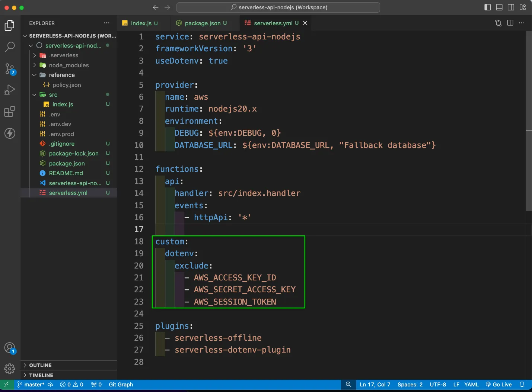Click the ports forwarded 0 indicator

click(x=96, y=385)
